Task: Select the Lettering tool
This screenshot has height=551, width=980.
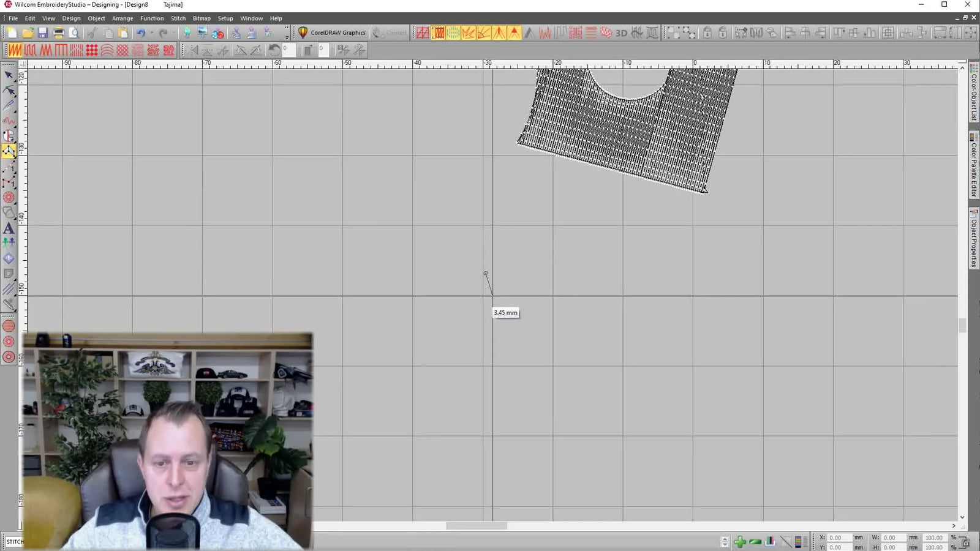Action: 9,228
